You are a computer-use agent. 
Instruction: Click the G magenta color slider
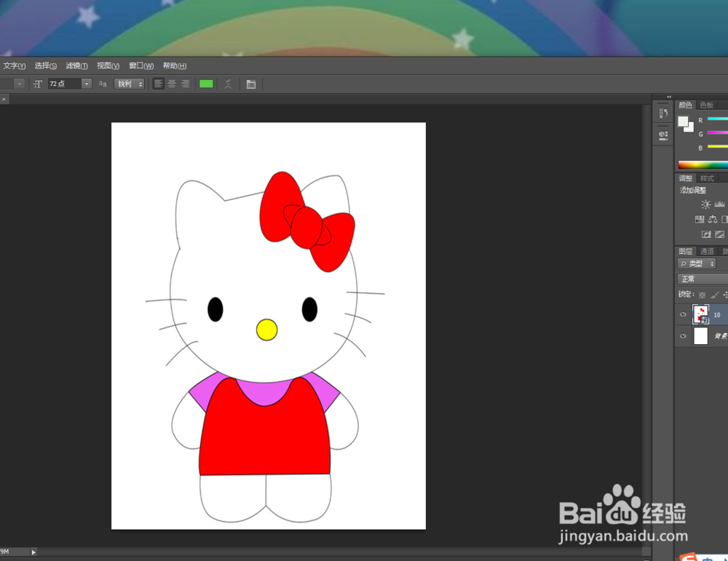click(717, 133)
